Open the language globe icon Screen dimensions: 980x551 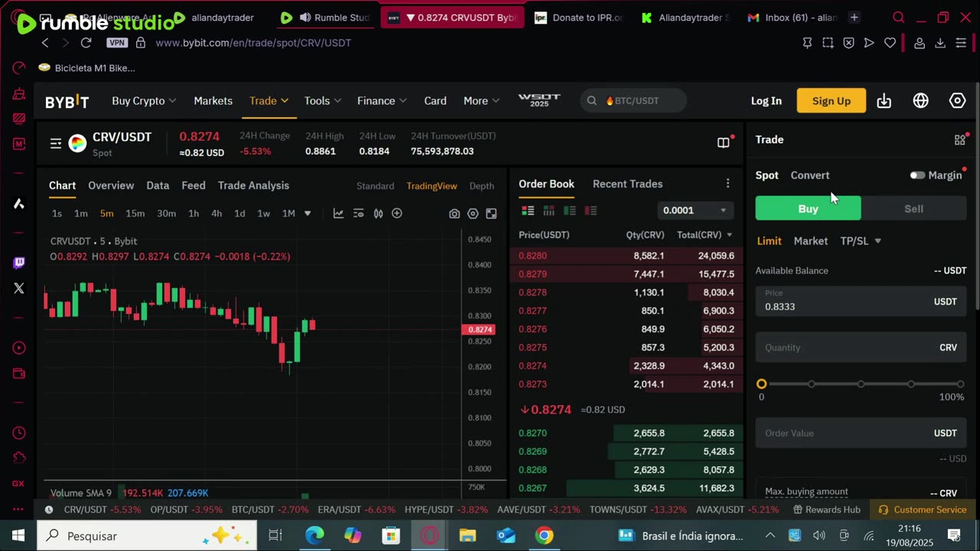[921, 101]
